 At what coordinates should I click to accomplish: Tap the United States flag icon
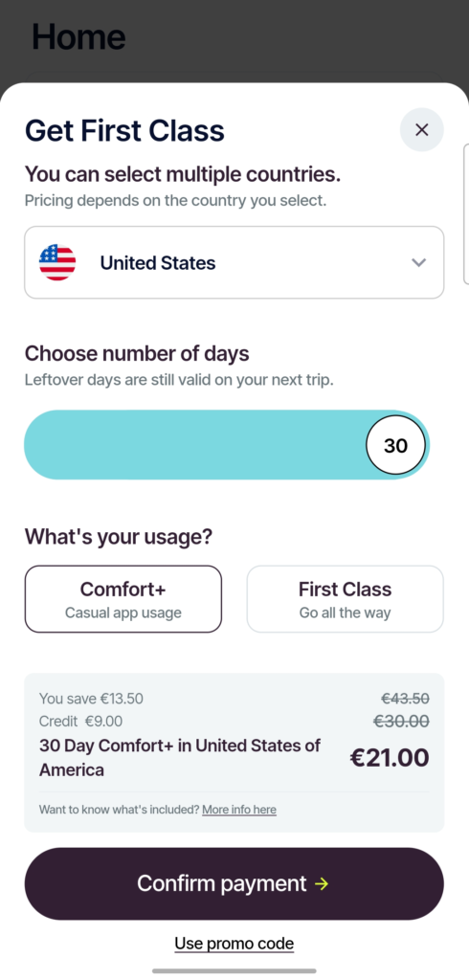[57, 262]
